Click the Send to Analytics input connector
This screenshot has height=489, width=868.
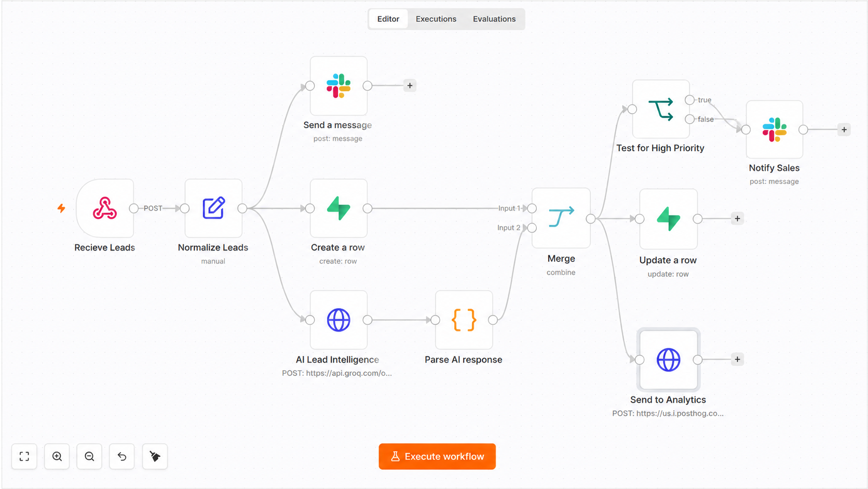(640, 360)
